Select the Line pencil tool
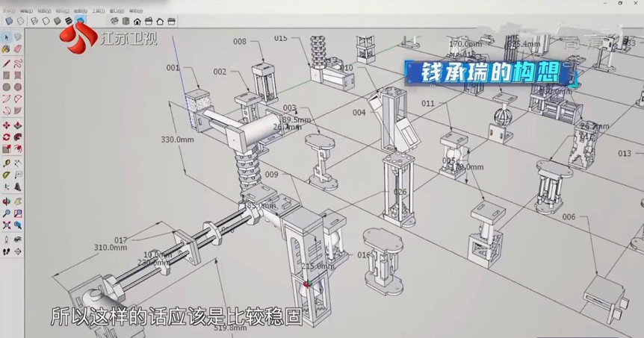 [7, 63]
